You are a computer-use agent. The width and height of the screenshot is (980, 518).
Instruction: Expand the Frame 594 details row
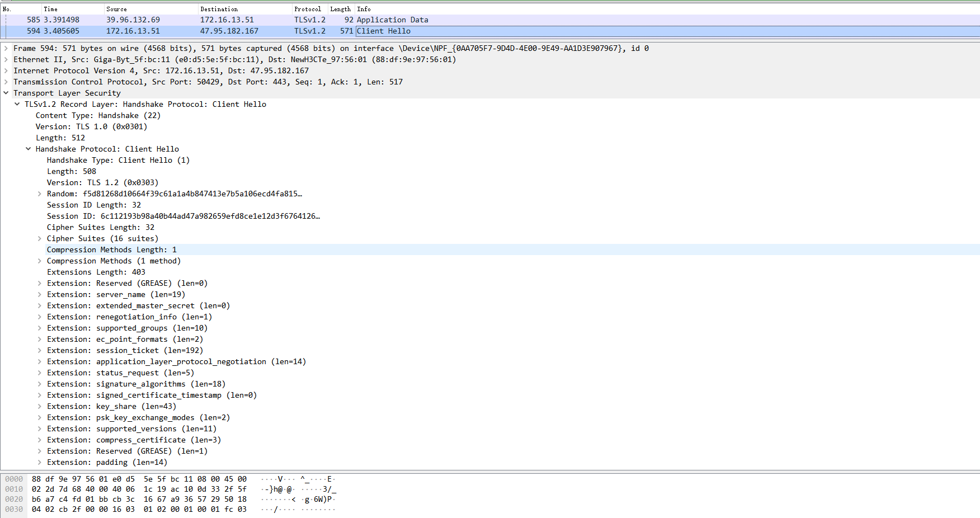coord(6,49)
